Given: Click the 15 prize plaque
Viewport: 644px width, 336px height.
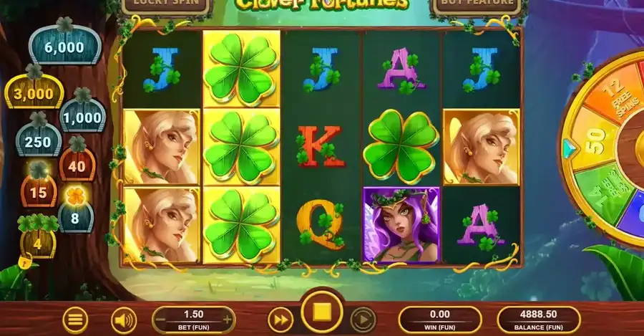Looking at the screenshot, I should [x=39, y=190].
